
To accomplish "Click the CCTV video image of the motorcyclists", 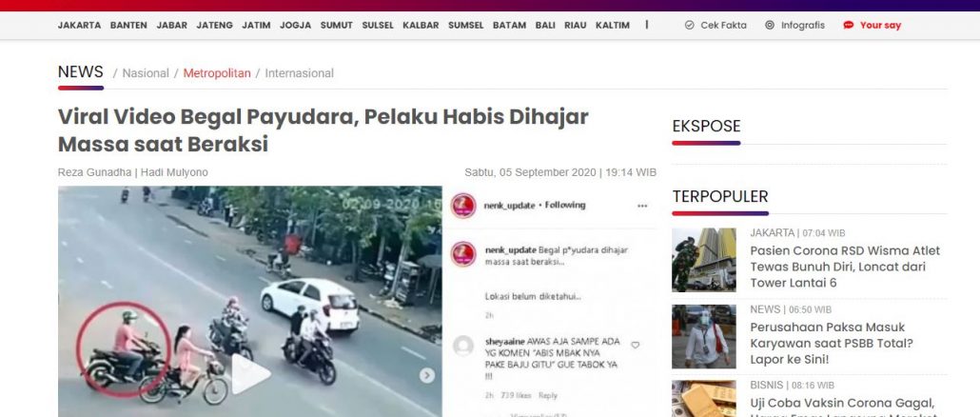I will pos(250,302).
